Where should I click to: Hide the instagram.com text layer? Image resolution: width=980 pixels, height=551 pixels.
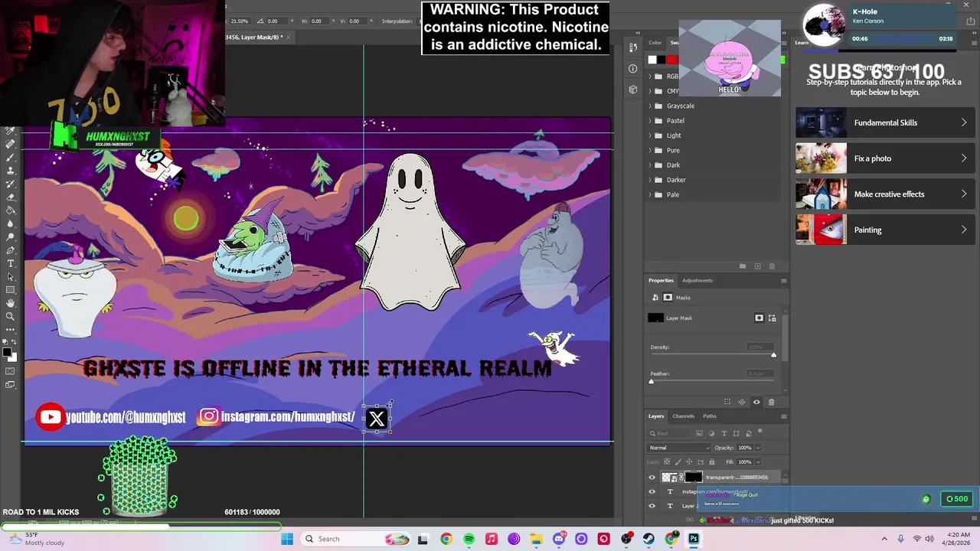click(652, 491)
